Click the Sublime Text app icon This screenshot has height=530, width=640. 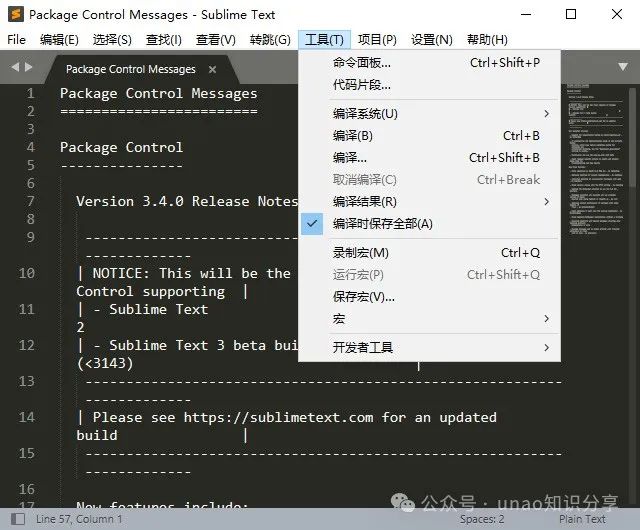click(16, 15)
